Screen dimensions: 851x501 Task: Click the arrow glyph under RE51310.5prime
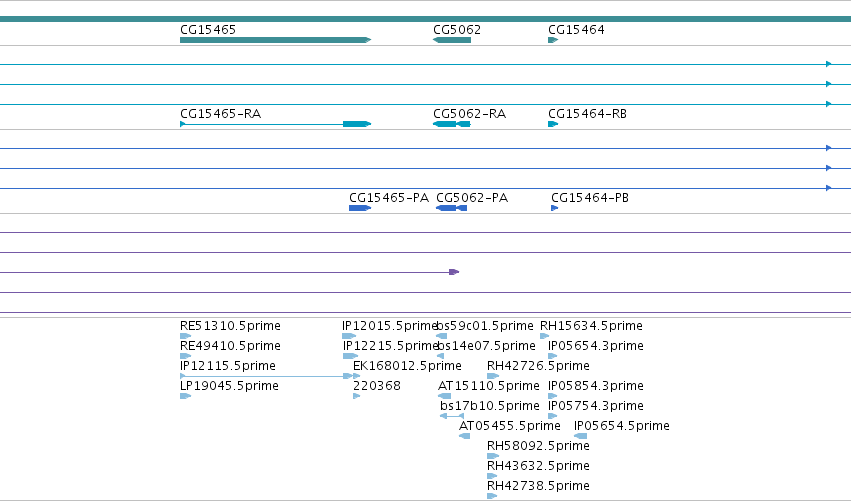tap(185, 336)
